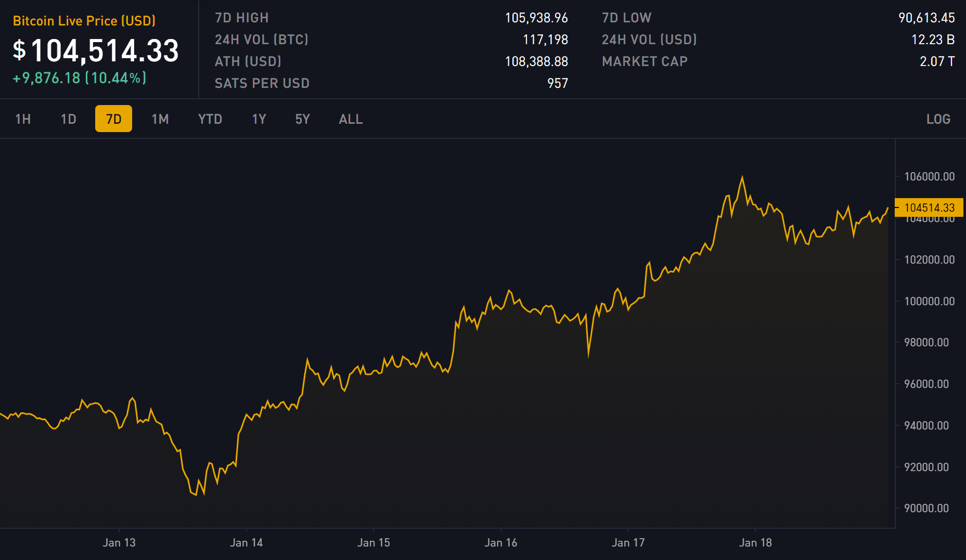This screenshot has width=966, height=560.
Task: Click the ATH (USD) label
Action: [248, 61]
